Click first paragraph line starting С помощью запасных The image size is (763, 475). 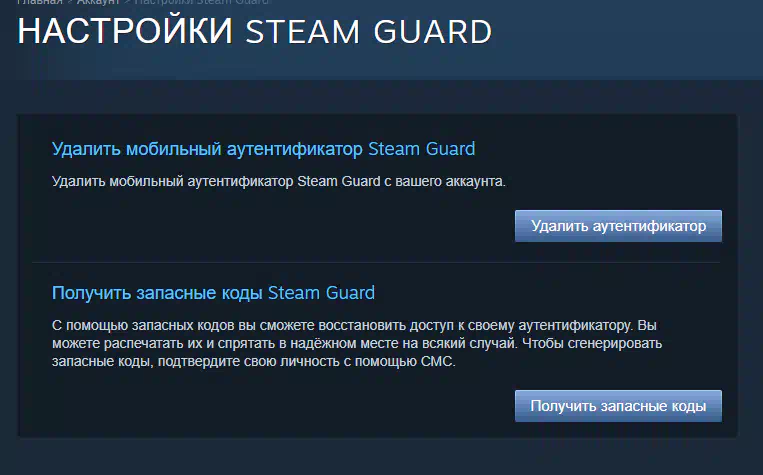click(354, 325)
